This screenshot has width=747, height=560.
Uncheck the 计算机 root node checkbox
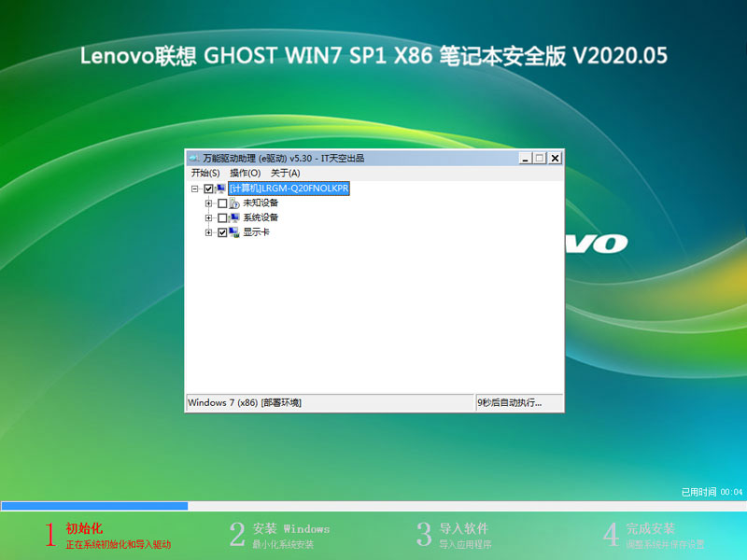(207, 189)
